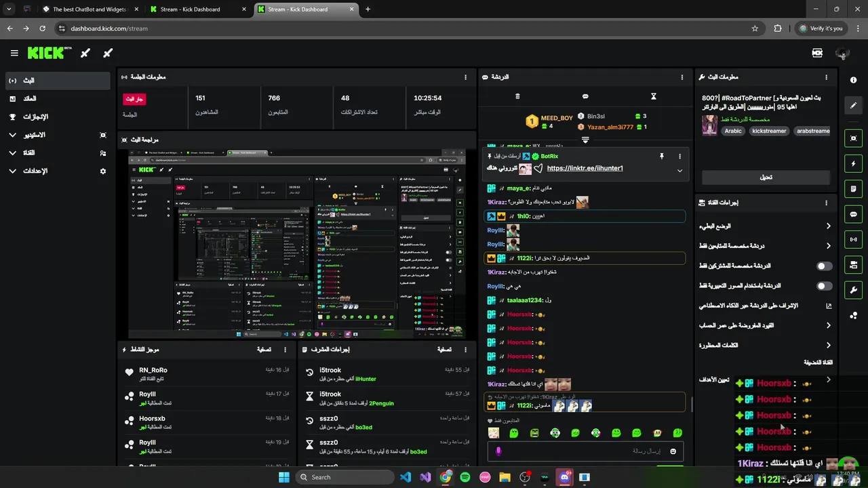Viewport: 868px width, 488px height.
Task: Click the keyboard icon next to the avatar
Action: point(817,53)
